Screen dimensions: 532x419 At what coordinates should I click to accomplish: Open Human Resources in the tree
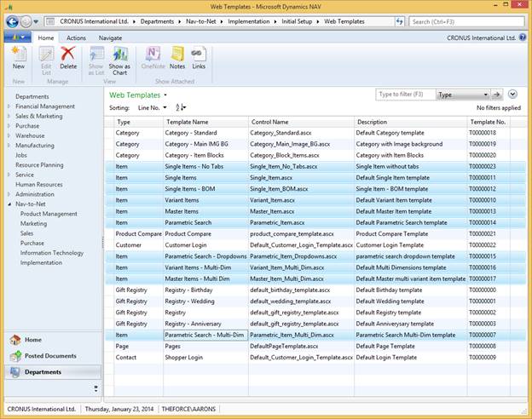tap(39, 185)
